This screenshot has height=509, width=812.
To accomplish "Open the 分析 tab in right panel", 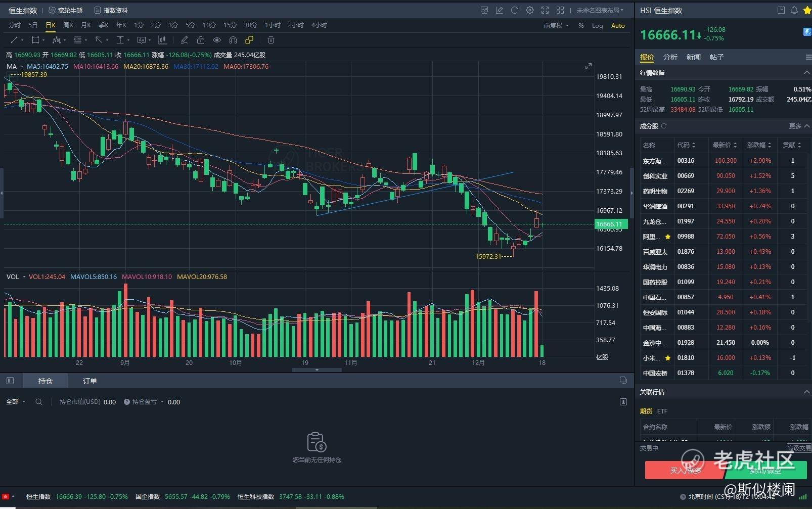I will (670, 57).
